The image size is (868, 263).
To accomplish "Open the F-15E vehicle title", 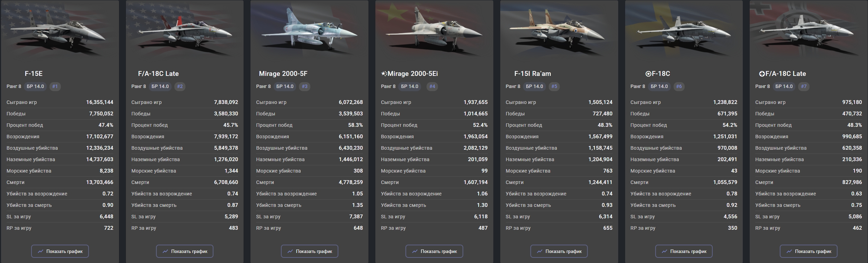I will [34, 73].
